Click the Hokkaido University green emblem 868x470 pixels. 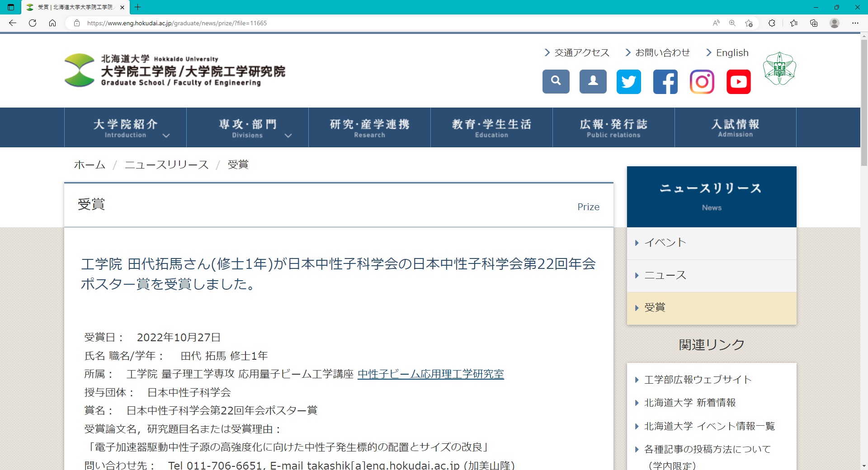(x=779, y=69)
